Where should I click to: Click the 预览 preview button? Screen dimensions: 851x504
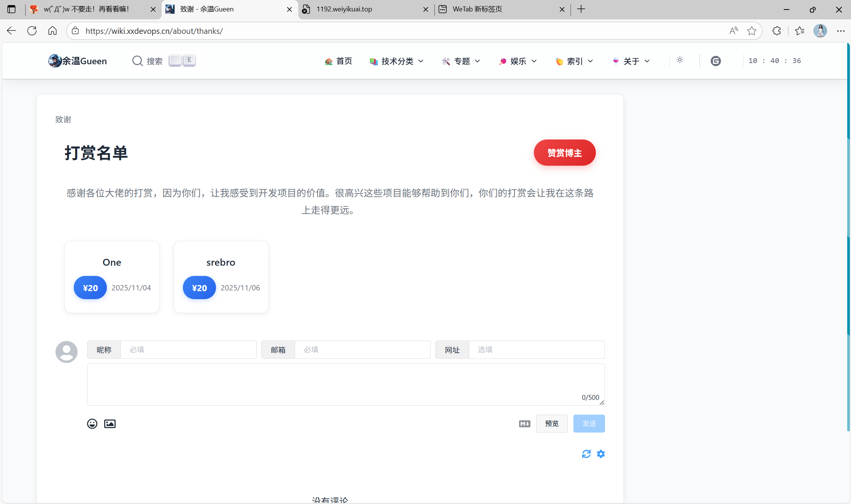click(x=552, y=423)
